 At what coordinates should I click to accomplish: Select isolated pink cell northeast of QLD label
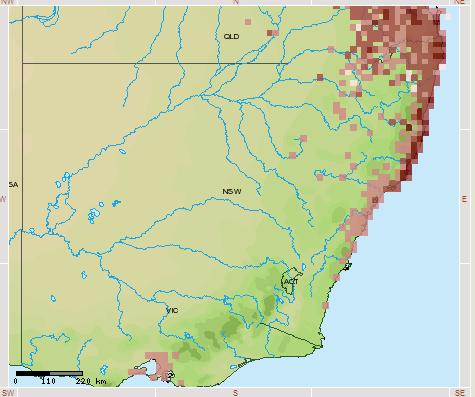pyautogui.click(x=248, y=22)
